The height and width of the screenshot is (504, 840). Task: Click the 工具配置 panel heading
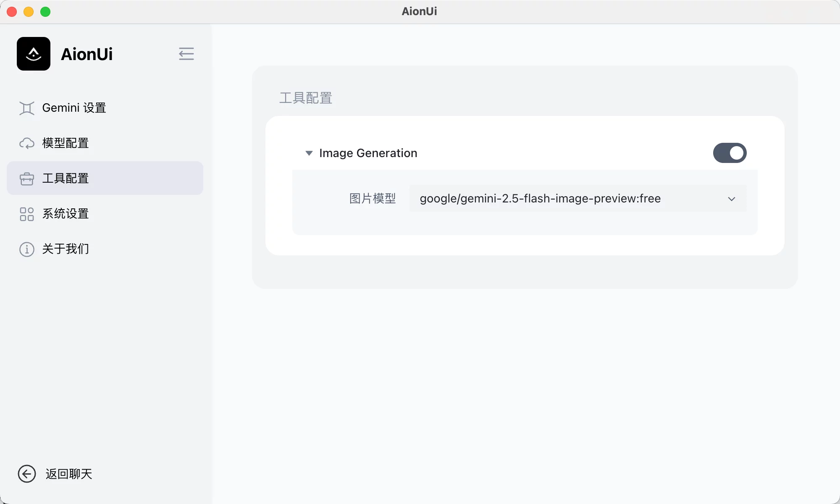pyautogui.click(x=306, y=98)
